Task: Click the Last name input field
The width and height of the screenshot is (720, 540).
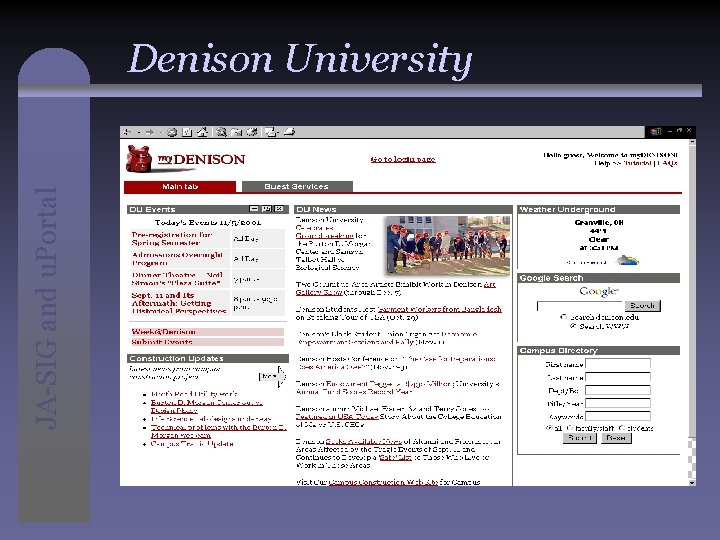Action: pyautogui.click(x=618, y=377)
